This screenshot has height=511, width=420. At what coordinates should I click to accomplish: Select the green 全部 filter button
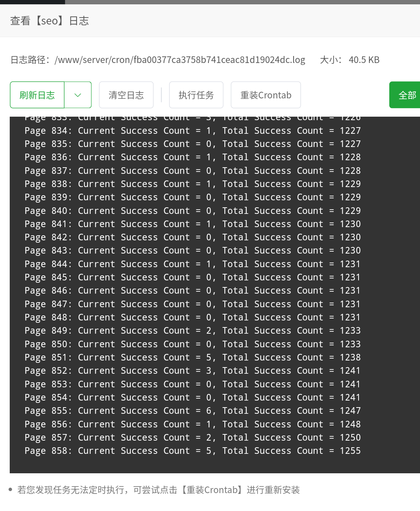406,95
